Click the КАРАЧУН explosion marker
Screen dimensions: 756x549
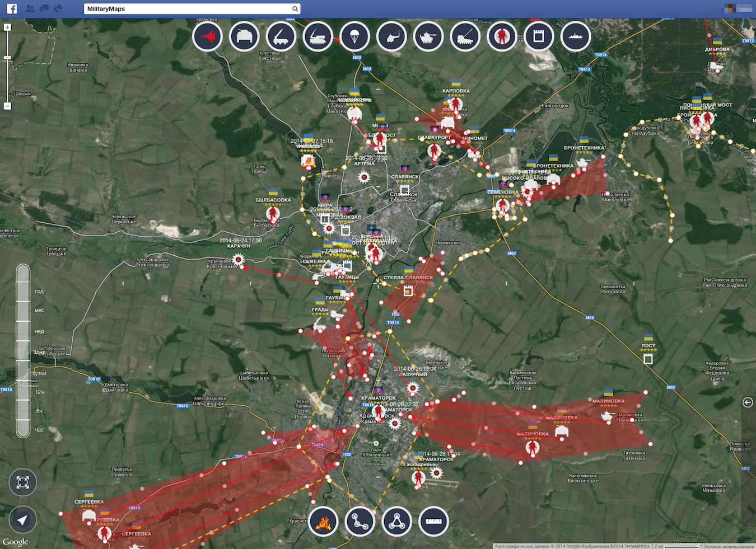[x=239, y=259]
